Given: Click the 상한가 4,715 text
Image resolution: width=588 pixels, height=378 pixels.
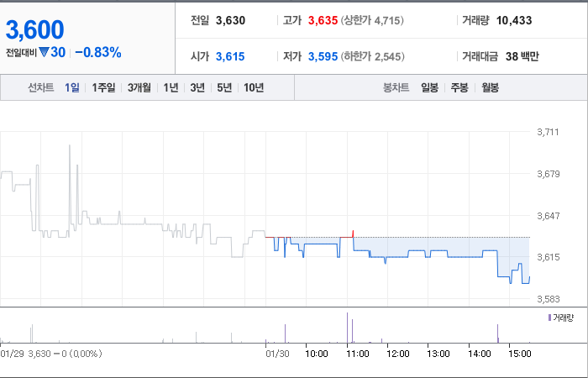Looking at the screenshot, I should coord(372,20).
